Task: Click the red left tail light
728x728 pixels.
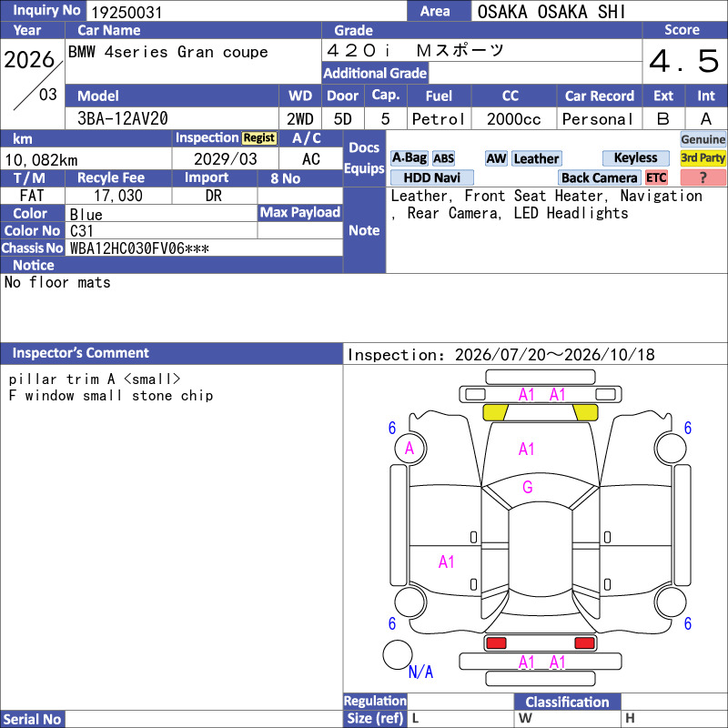Action: click(496, 643)
